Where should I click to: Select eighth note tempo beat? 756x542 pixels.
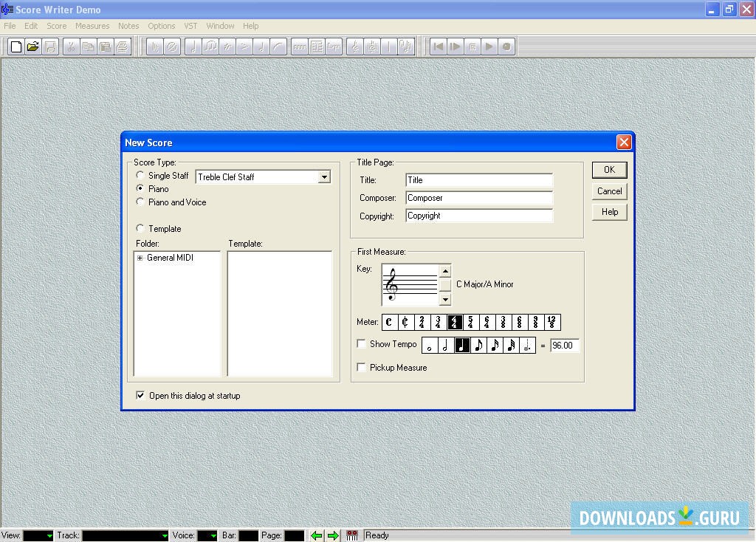478,346
